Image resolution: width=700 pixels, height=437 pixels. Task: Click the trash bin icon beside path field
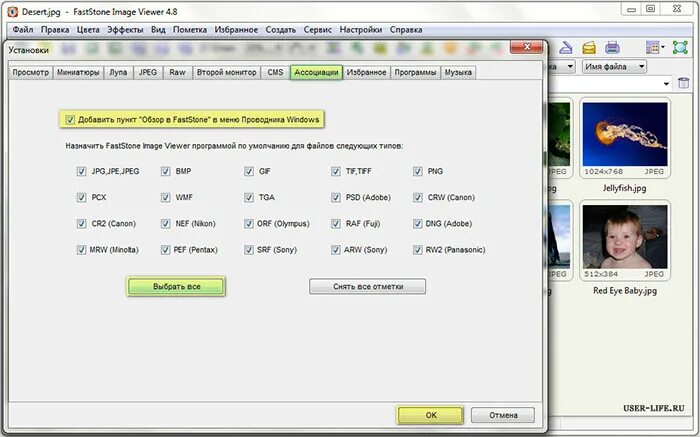click(x=683, y=83)
